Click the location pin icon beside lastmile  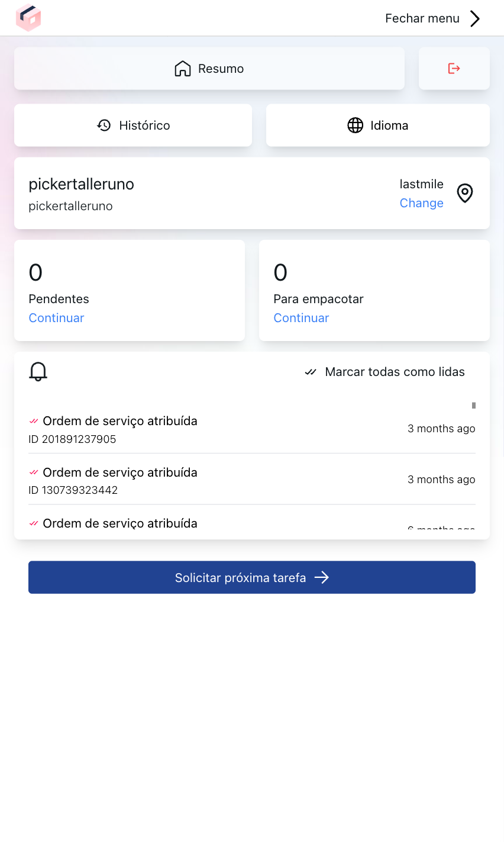465,193
